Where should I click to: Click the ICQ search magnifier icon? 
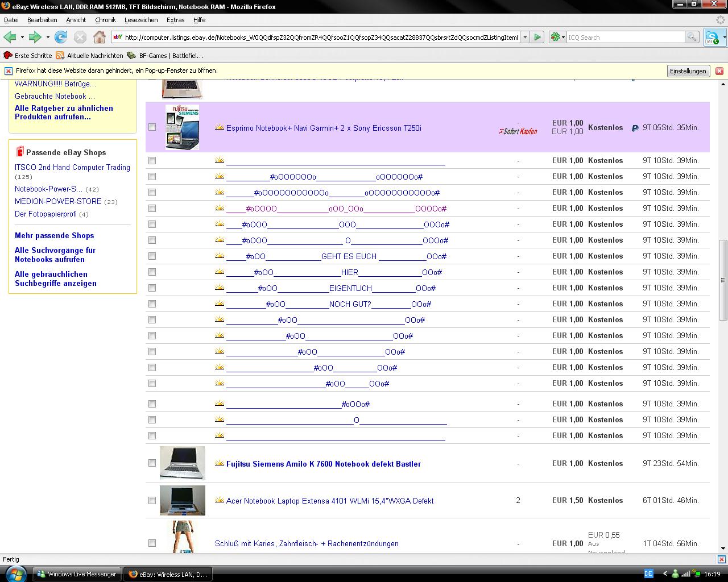point(692,37)
